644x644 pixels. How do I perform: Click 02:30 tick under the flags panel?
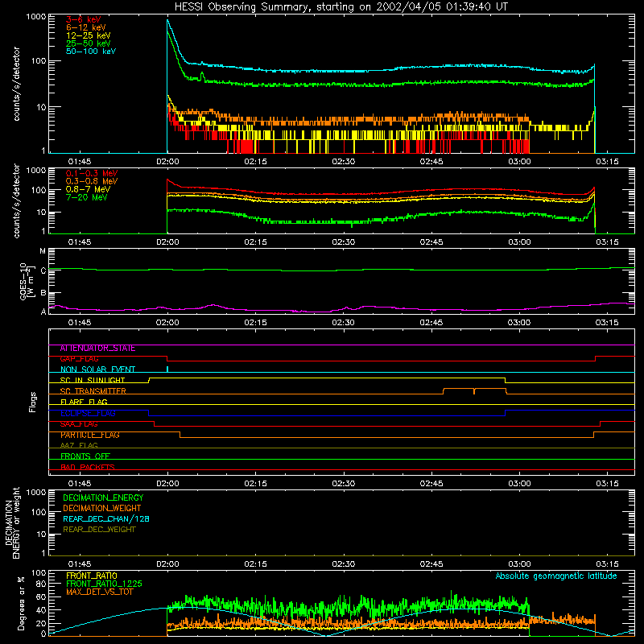pyautogui.click(x=344, y=484)
